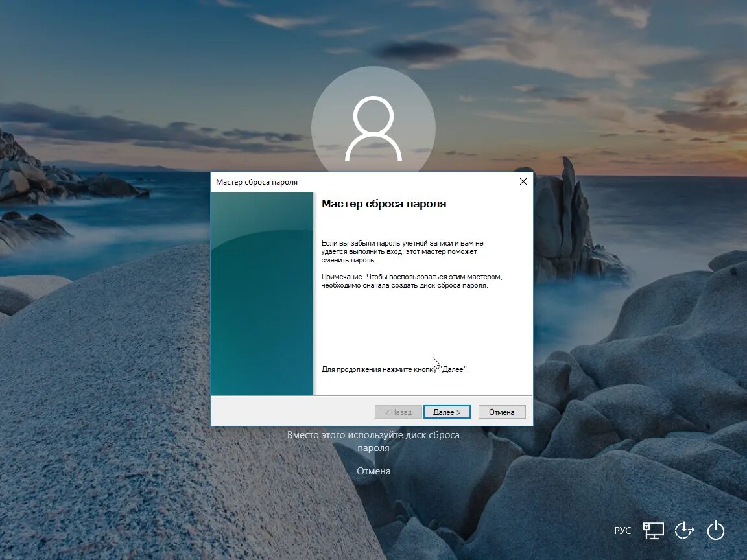Click the disabled Назад button
747x560 pixels.
point(398,412)
